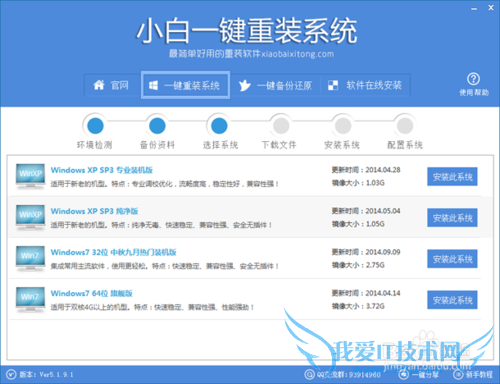Image resolution: width=500 pixels, height=384 pixels.
Task: Close the 小白一键重装系统 window
Action: point(491,8)
